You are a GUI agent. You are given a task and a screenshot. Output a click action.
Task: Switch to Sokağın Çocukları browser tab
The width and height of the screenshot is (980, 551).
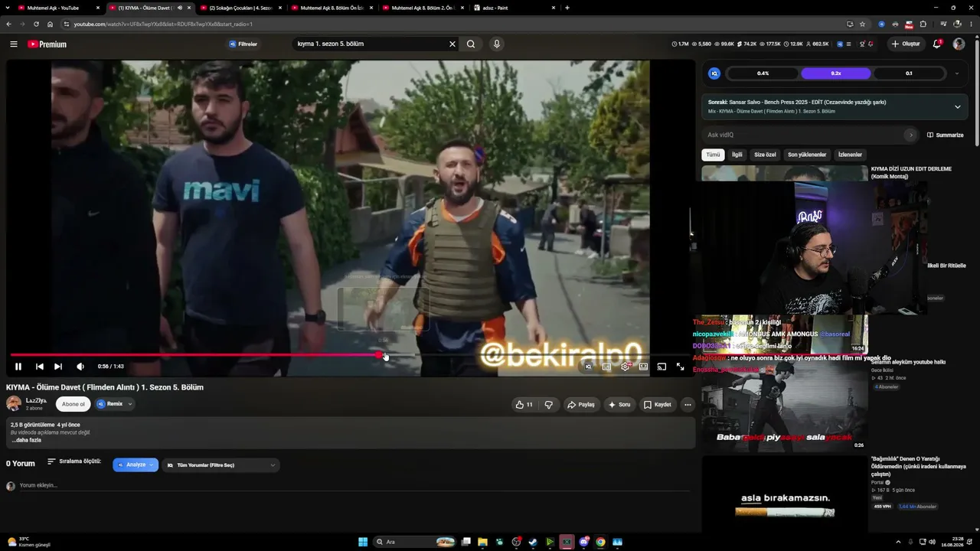coord(240,8)
